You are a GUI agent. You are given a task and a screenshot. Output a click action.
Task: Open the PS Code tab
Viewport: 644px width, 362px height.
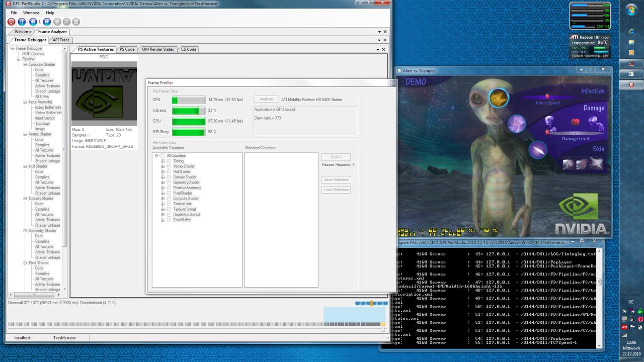[x=127, y=49]
